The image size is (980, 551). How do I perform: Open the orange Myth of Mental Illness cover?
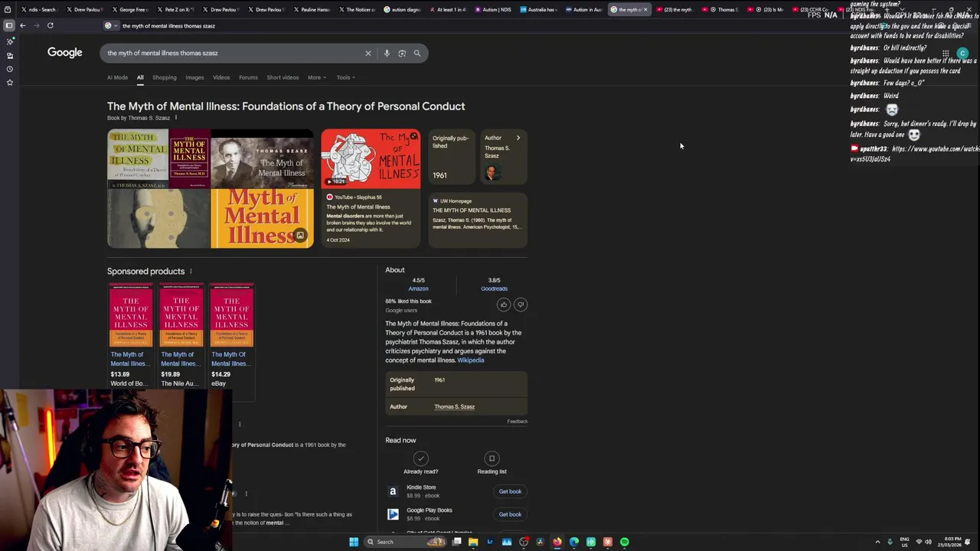[262, 219]
